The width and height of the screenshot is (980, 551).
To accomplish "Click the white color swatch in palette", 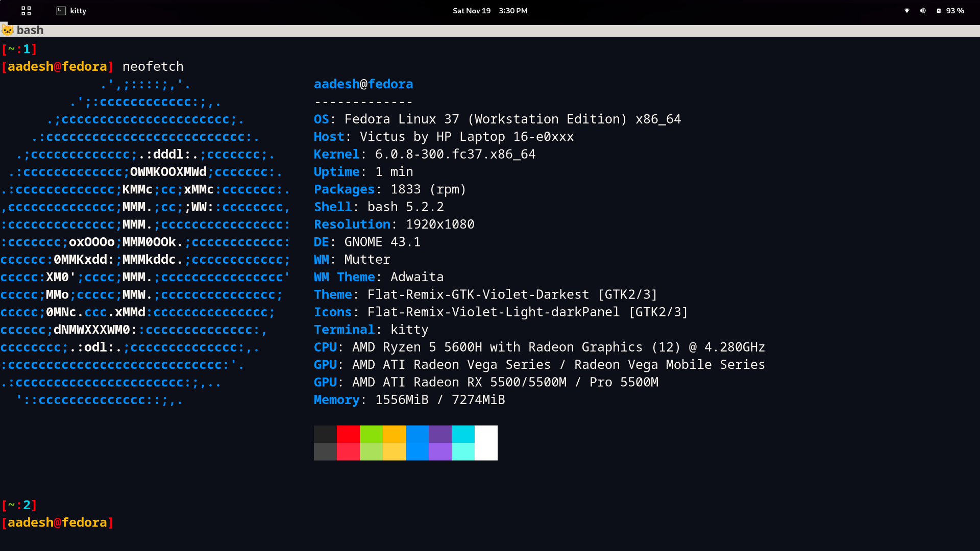I will pyautogui.click(x=486, y=443).
